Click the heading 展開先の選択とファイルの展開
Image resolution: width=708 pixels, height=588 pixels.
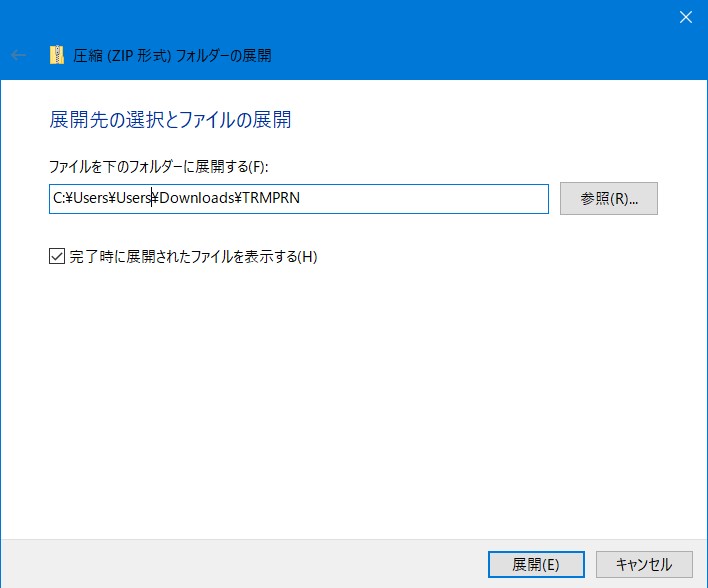click(170, 120)
